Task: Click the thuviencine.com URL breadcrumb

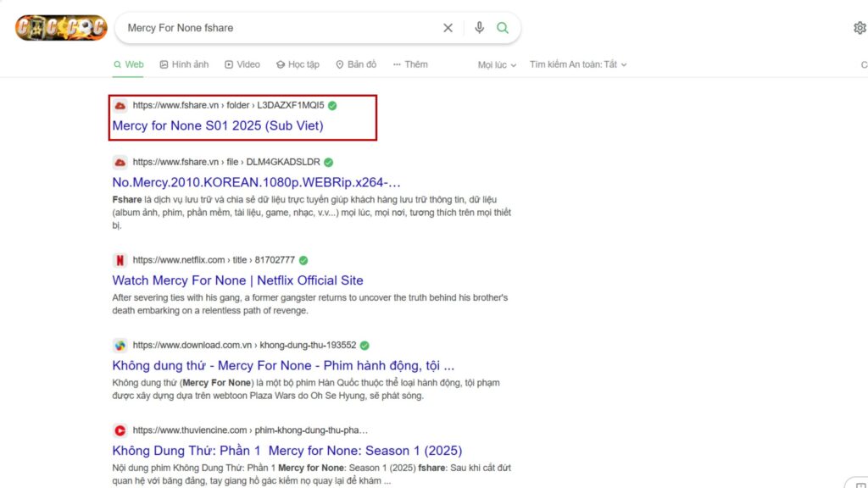Action: (250, 430)
